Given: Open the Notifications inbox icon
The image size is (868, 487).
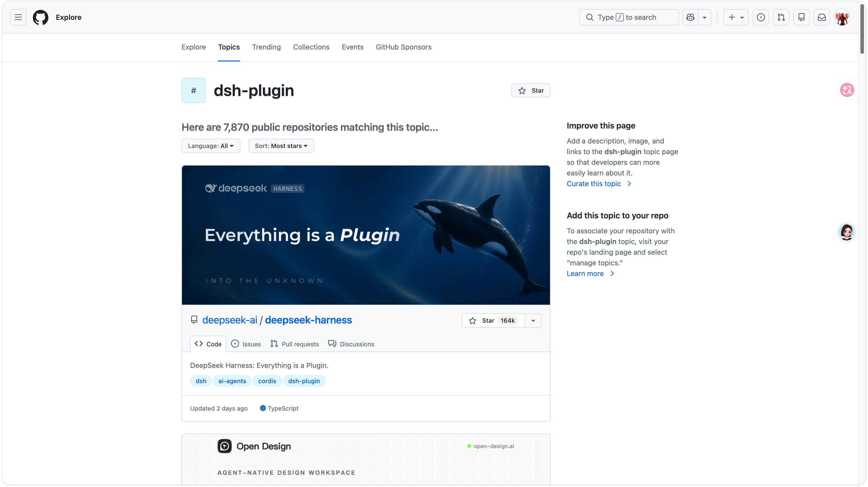Looking at the screenshot, I should 822,17.
